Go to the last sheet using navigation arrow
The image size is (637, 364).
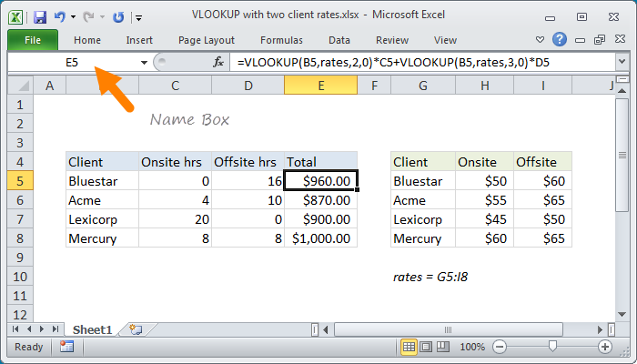point(56,329)
